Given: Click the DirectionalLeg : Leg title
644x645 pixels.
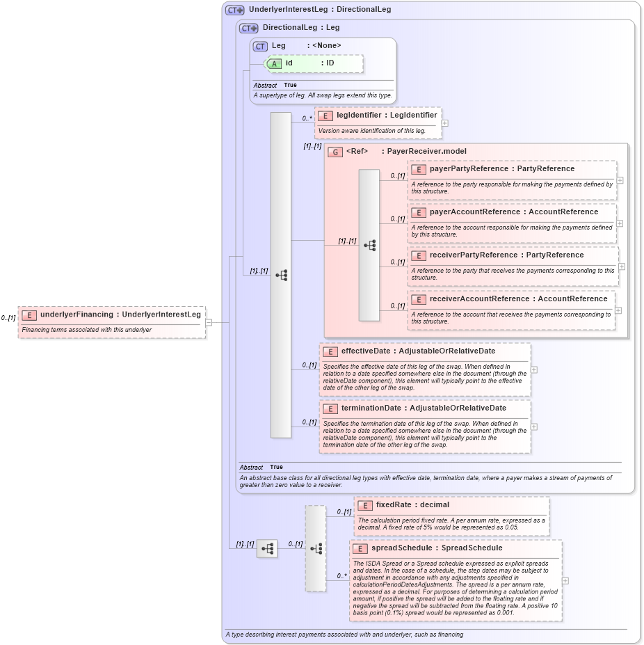Looking at the screenshot, I should [301, 28].
